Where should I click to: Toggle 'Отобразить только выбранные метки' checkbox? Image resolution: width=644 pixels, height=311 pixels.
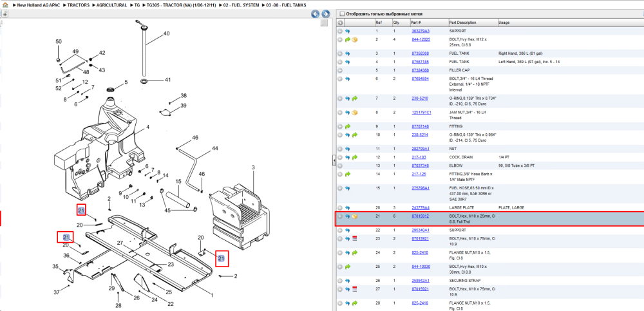pos(342,14)
